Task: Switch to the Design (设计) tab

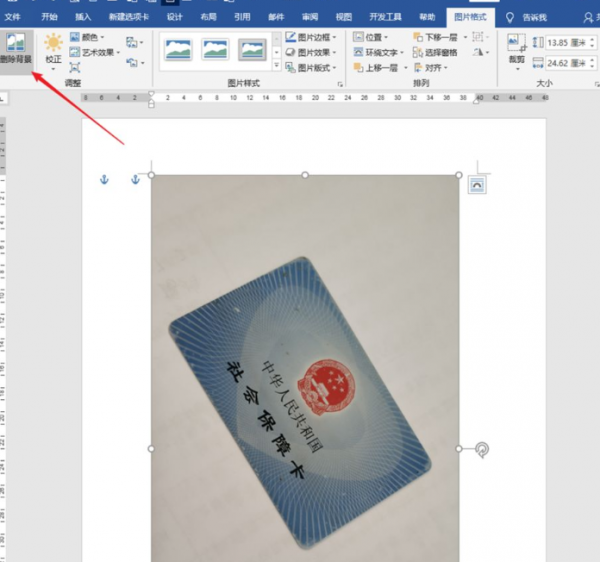Action: click(174, 17)
